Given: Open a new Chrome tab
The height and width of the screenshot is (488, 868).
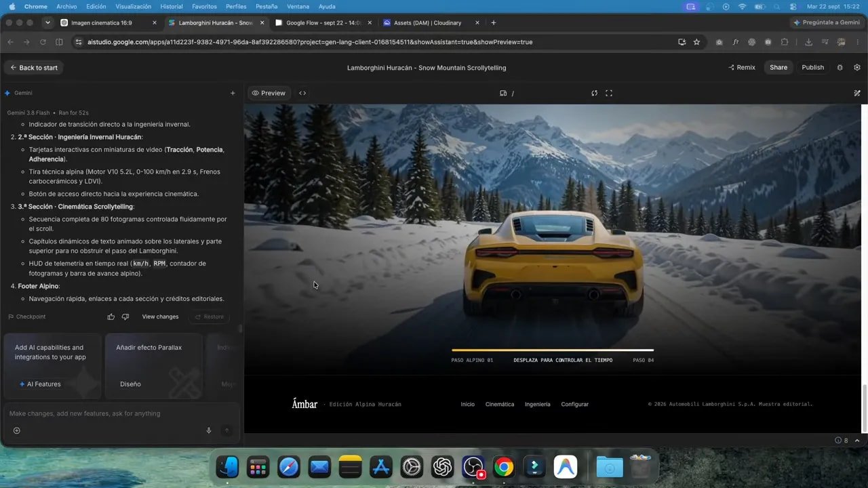Looking at the screenshot, I should point(493,22).
